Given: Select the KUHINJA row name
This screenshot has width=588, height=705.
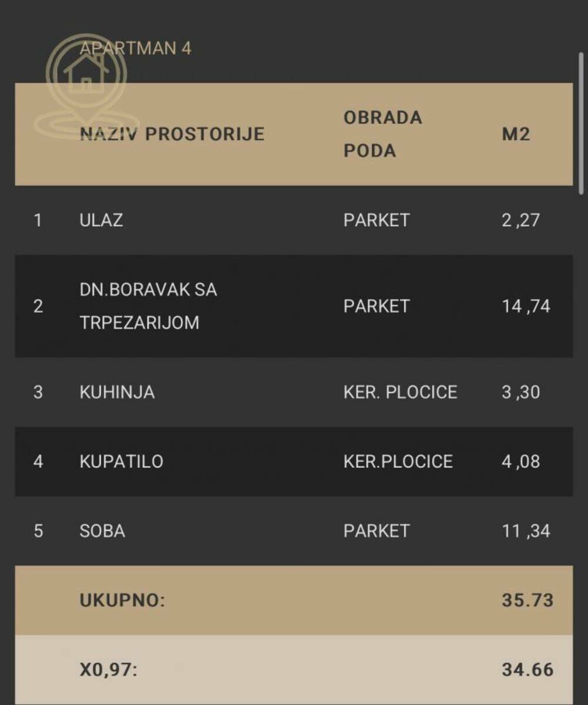Looking at the screenshot, I should pos(117,392).
